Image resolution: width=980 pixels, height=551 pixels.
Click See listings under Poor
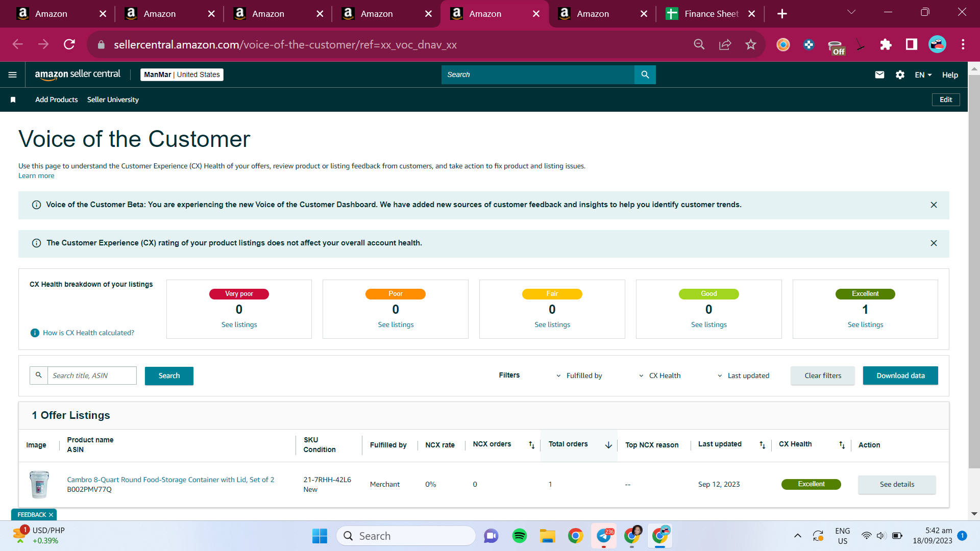396,325
